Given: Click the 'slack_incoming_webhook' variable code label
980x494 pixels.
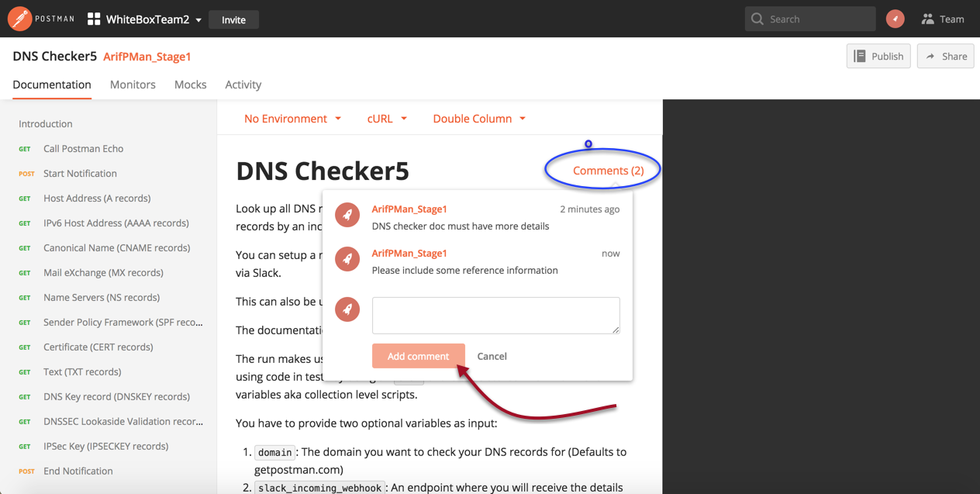Looking at the screenshot, I should [319, 488].
